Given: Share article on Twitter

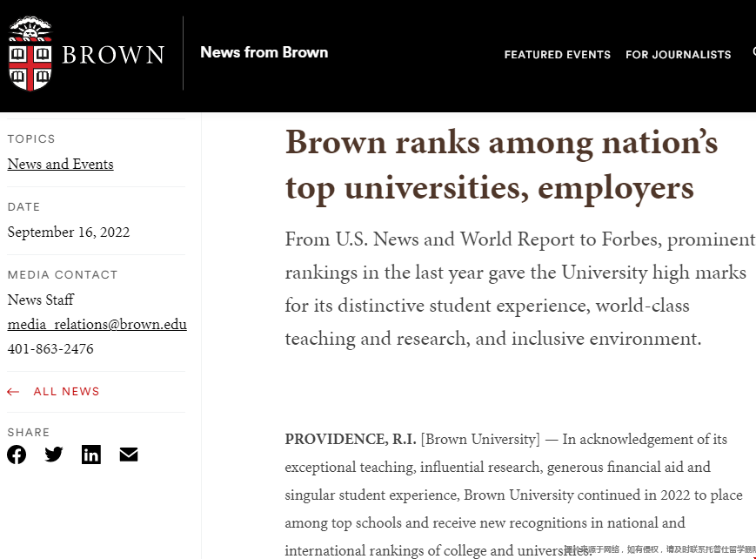Looking at the screenshot, I should [x=54, y=455].
